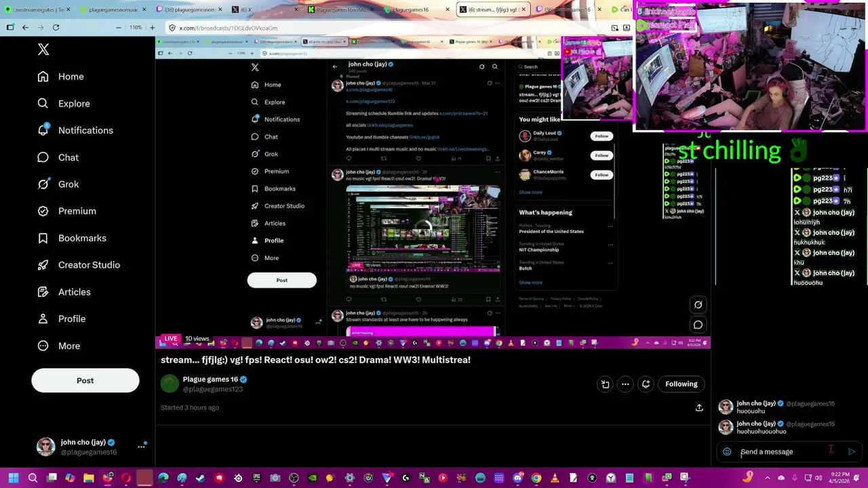Open Chat in the X sidebar

[x=58, y=157]
